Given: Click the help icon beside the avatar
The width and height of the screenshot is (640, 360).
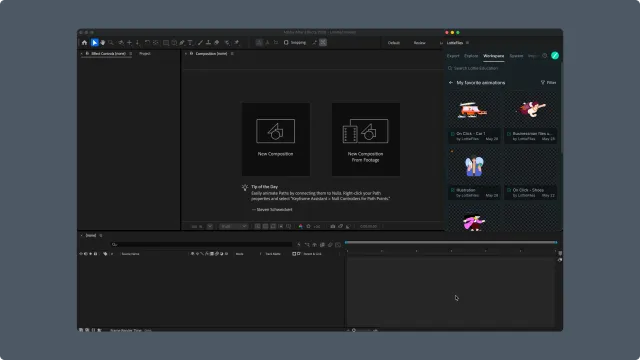Looking at the screenshot, I should click(x=544, y=56).
